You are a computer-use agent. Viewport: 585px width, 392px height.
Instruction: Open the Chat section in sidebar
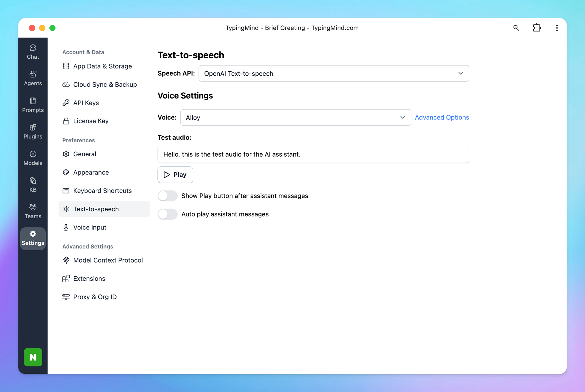(x=33, y=52)
